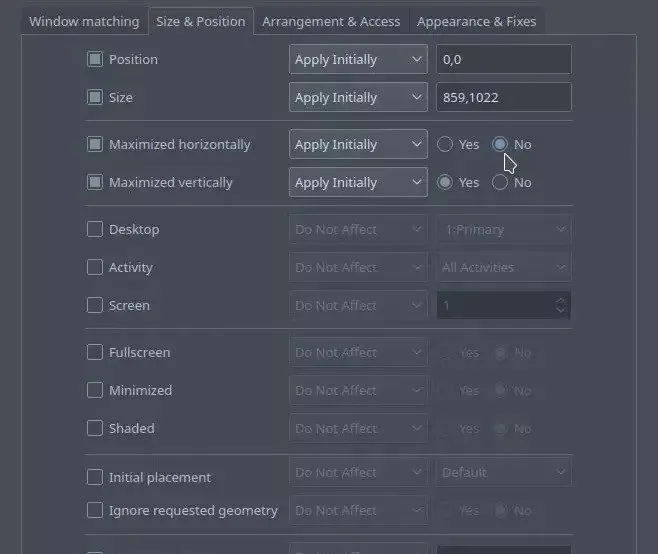Open Position Apply Initially dropdown
The image size is (658, 554).
[358, 59]
